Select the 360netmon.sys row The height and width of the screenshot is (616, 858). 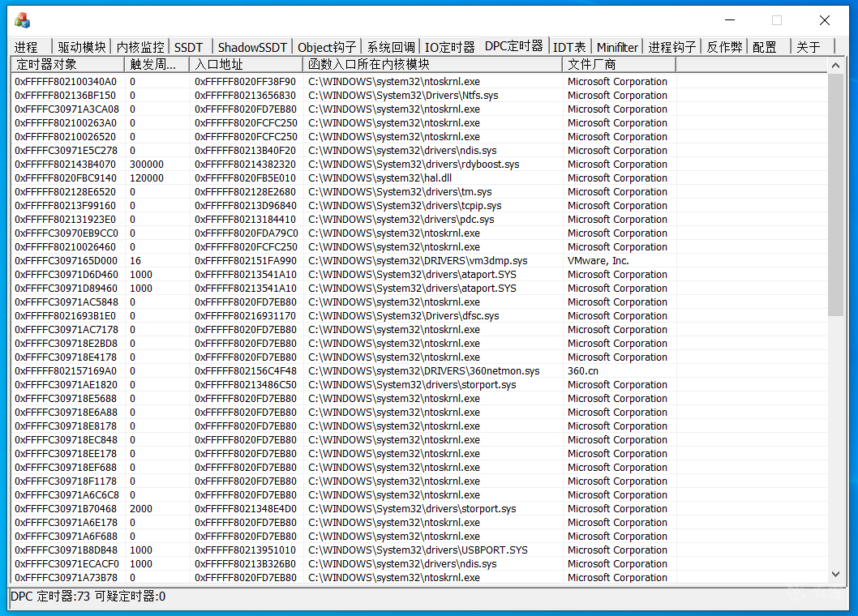(418, 371)
